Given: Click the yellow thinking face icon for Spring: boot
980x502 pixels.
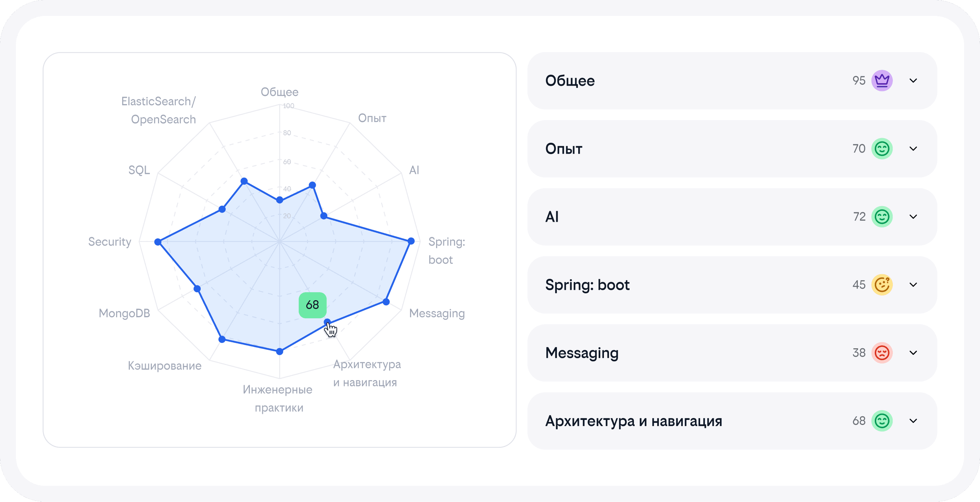Looking at the screenshot, I should [882, 285].
